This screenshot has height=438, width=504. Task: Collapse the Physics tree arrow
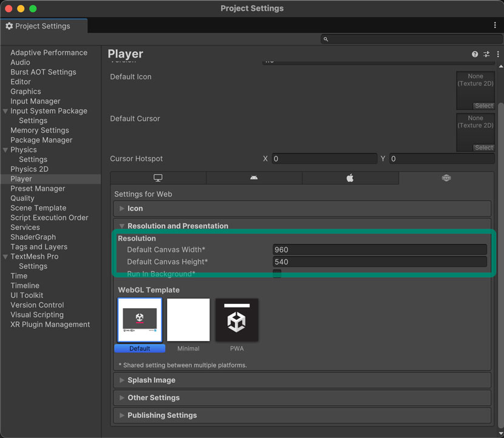[5, 150]
